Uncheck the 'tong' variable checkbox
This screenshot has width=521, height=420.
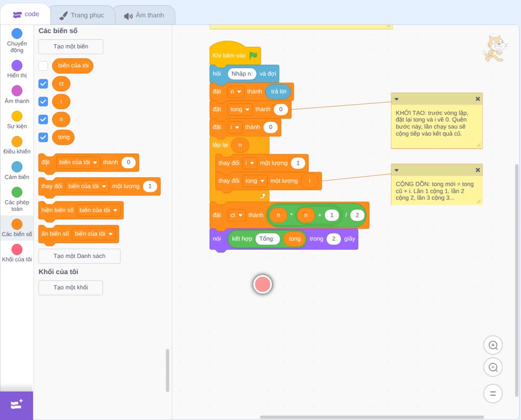click(43, 137)
